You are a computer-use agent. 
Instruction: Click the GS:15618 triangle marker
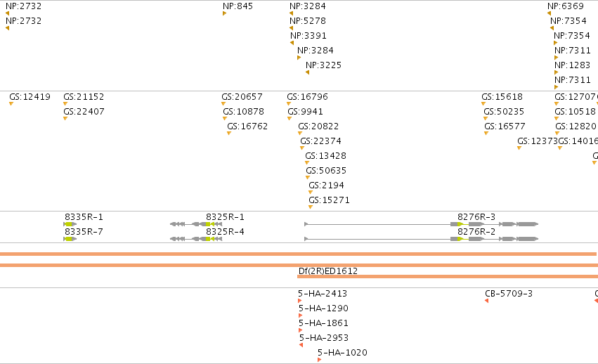(x=483, y=104)
